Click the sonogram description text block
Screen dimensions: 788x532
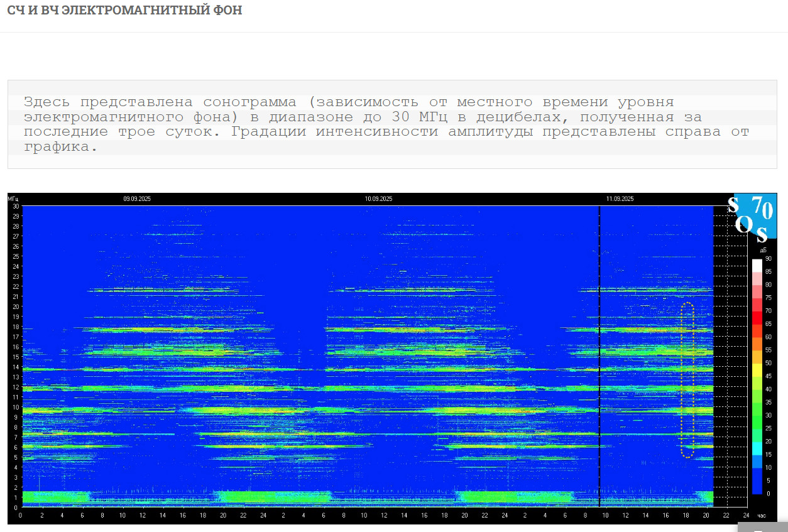coord(386,124)
